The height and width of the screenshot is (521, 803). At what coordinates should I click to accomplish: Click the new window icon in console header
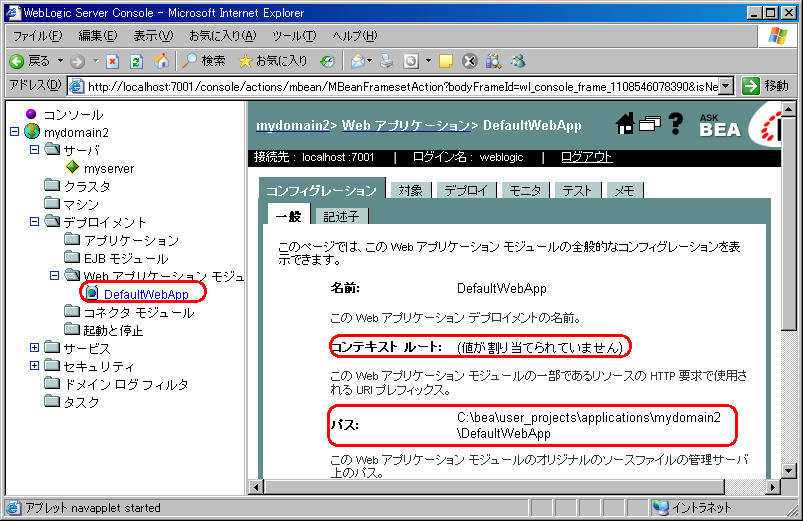pos(650,124)
